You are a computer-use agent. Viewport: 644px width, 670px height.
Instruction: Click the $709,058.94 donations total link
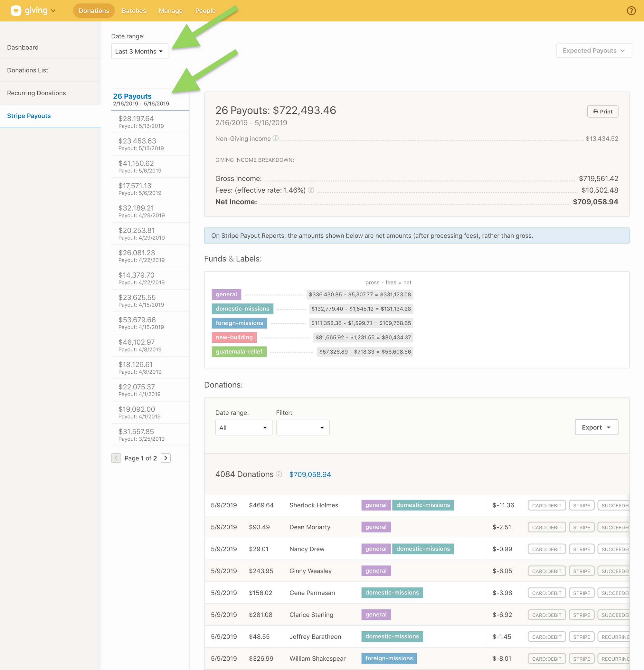[x=310, y=474]
